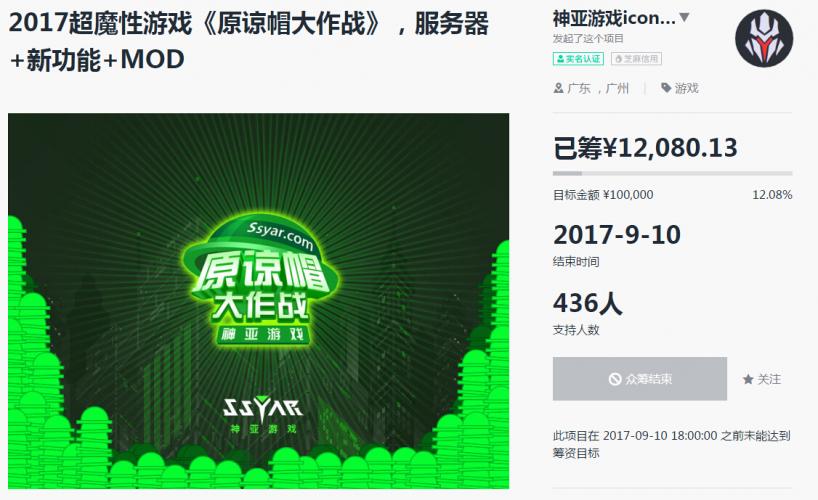Open the 游戏 category link
The height and width of the screenshot is (500, 818).
click(687, 88)
